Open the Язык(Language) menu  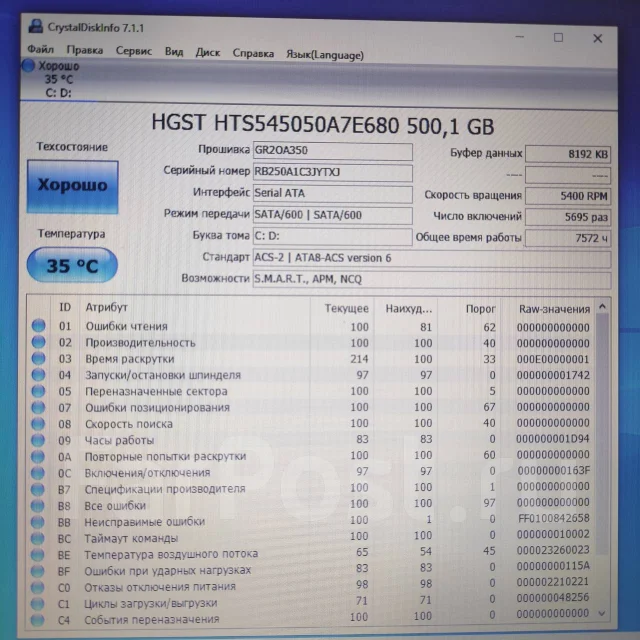[324, 55]
